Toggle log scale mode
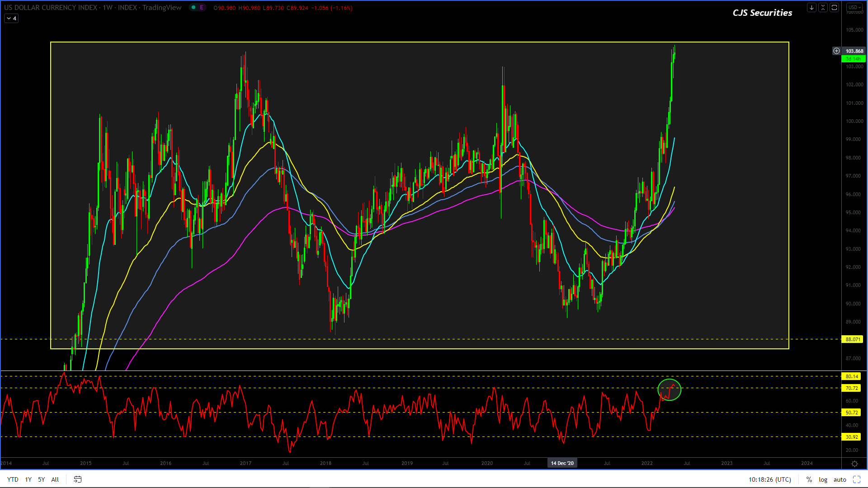Viewport: 868px width, 488px height. (823, 479)
